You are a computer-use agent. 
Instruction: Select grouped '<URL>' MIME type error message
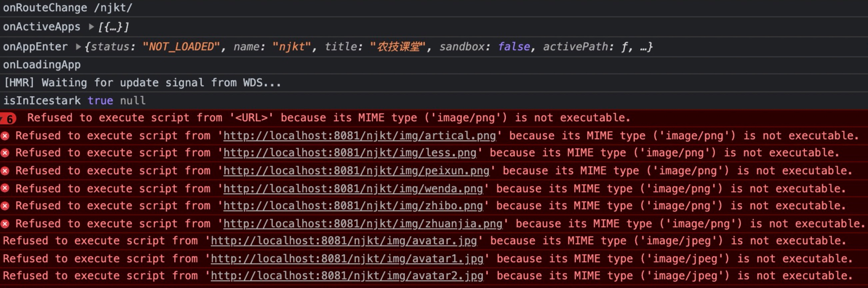coord(329,118)
